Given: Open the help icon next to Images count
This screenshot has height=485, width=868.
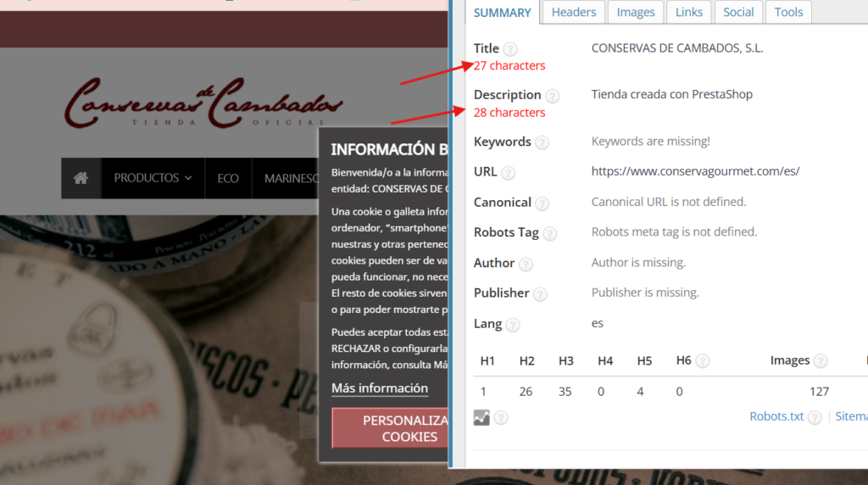Looking at the screenshot, I should pos(821,361).
